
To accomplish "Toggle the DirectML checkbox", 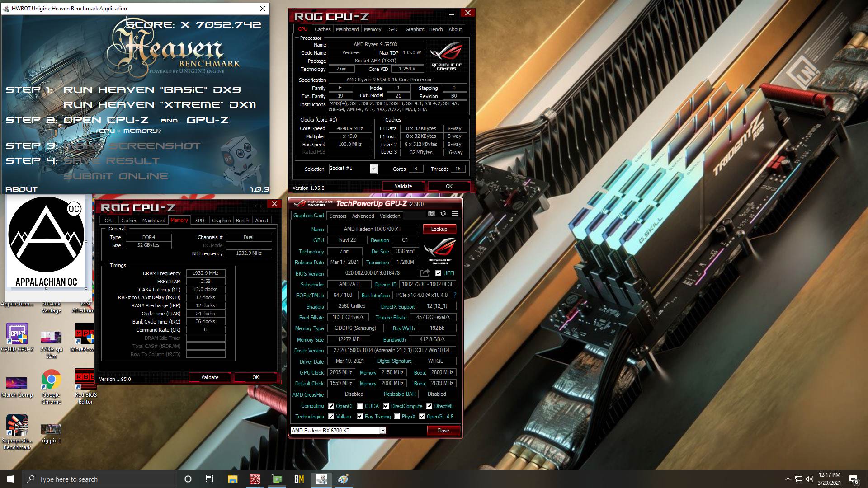I will 429,406.
